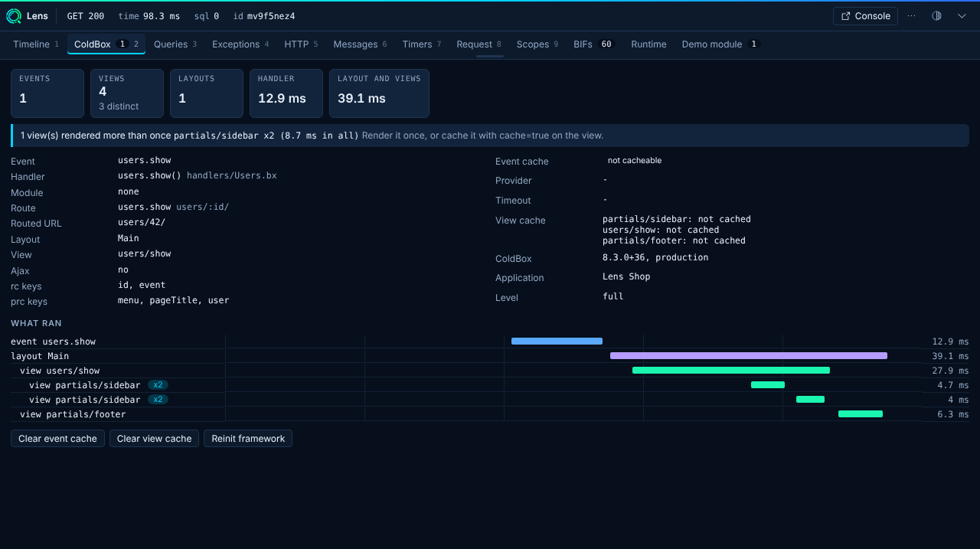Click the rc keys value 'id, event'
The height and width of the screenshot is (549, 980).
pyautogui.click(x=142, y=285)
